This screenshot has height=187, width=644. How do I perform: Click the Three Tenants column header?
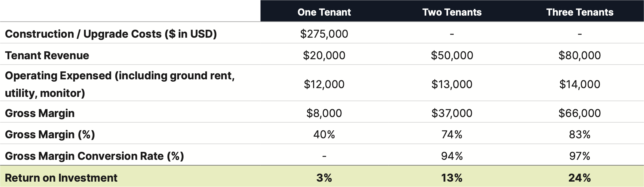point(580,12)
